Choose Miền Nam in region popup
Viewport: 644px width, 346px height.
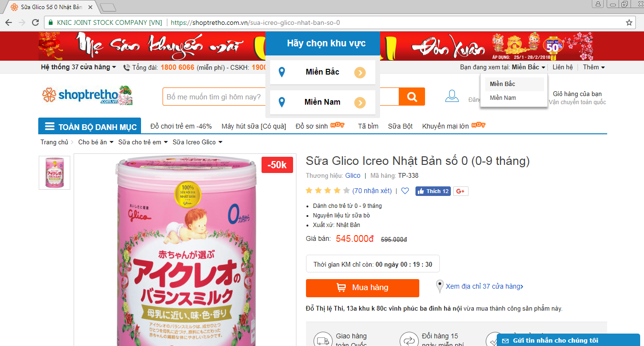point(323,102)
